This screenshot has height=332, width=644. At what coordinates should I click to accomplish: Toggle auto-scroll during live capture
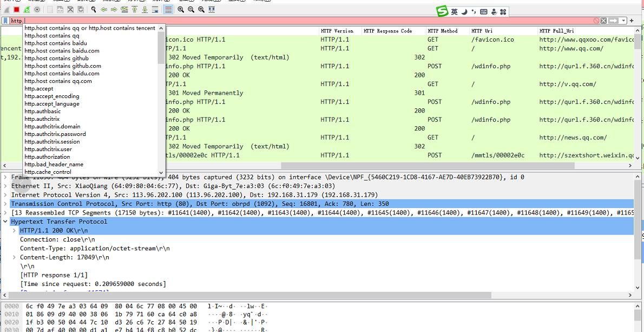pos(155,9)
